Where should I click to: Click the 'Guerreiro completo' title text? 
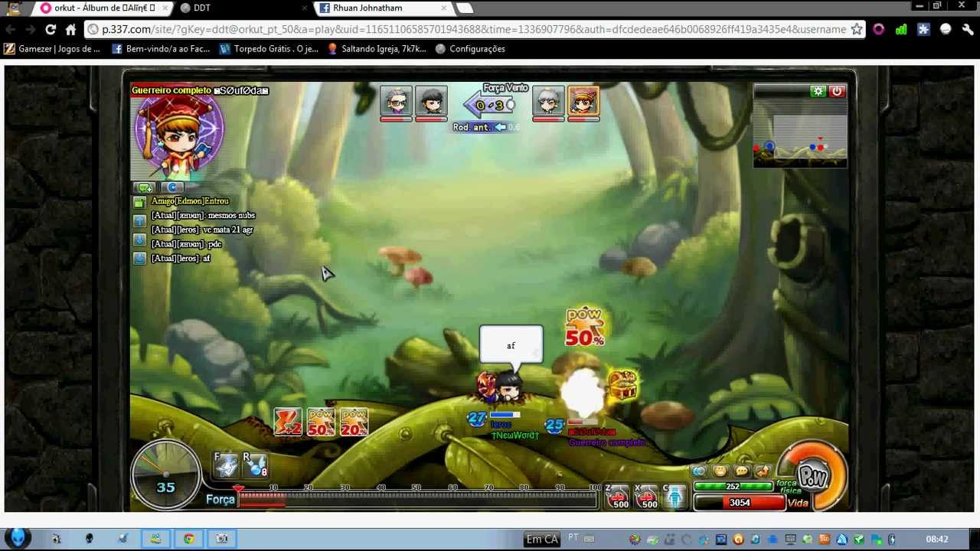point(171,90)
